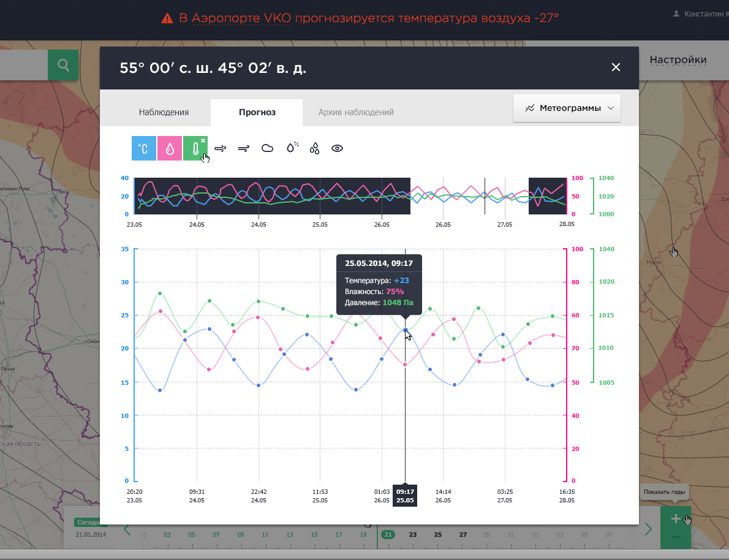Show visibility data with eye icon
Viewport: 729px width, 560px height.
tap(337, 148)
